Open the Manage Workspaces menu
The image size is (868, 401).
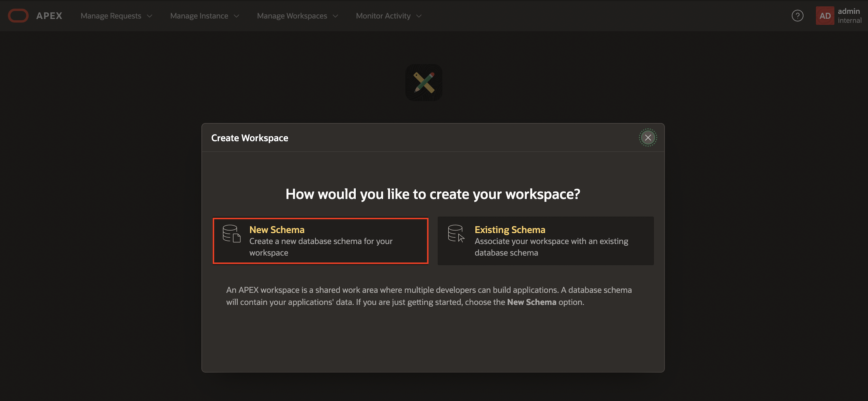coord(297,16)
